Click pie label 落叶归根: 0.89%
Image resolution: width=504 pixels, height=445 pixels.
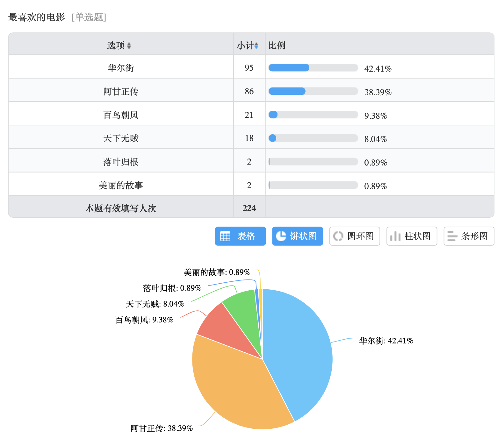click(172, 288)
